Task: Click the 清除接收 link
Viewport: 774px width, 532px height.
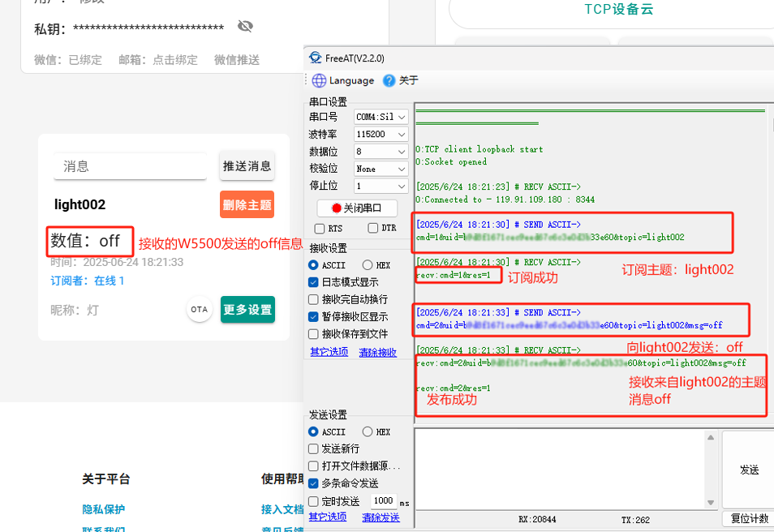Action: point(378,352)
